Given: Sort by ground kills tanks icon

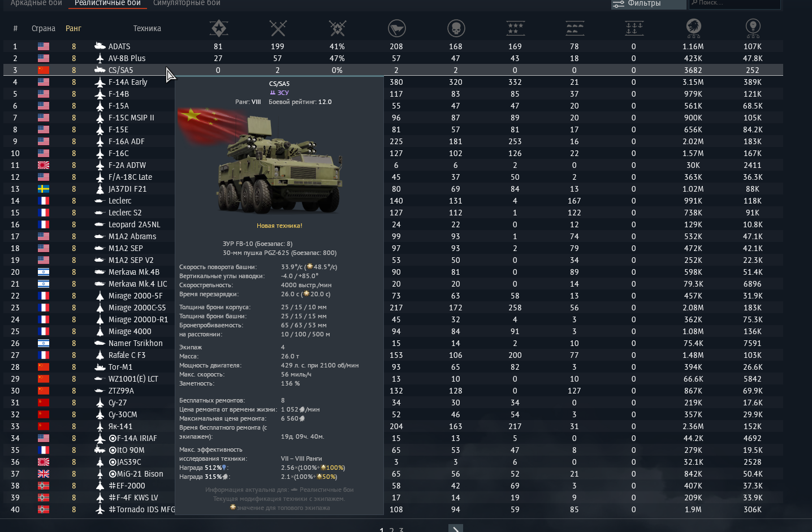Looking at the screenshot, I should tap(575, 28).
